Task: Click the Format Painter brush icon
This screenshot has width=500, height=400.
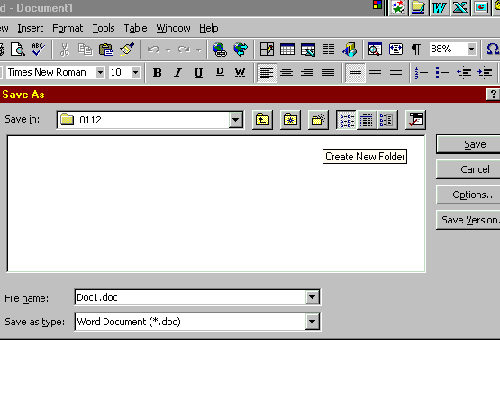Action: point(127,49)
